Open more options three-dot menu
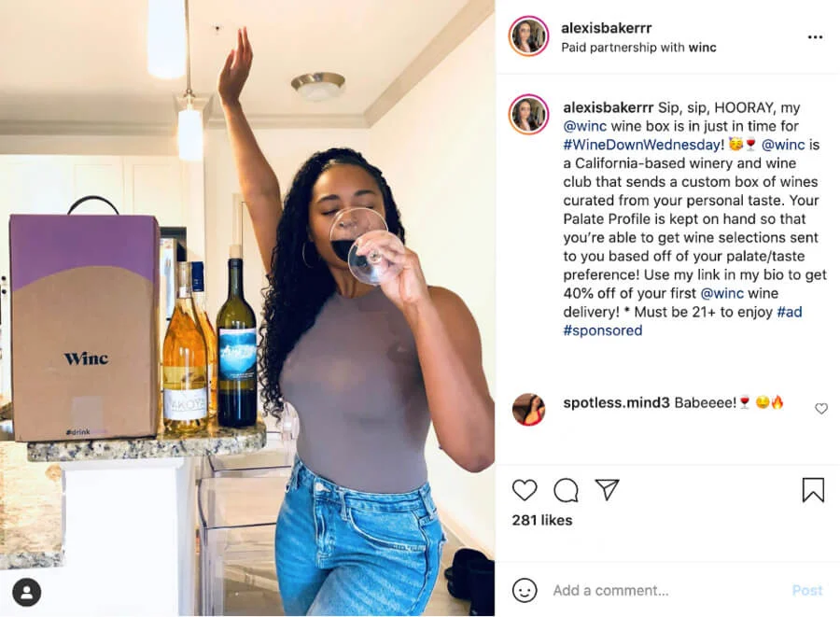Image resolution: width=840 pixels, height=617 pixels. point(815,37)
